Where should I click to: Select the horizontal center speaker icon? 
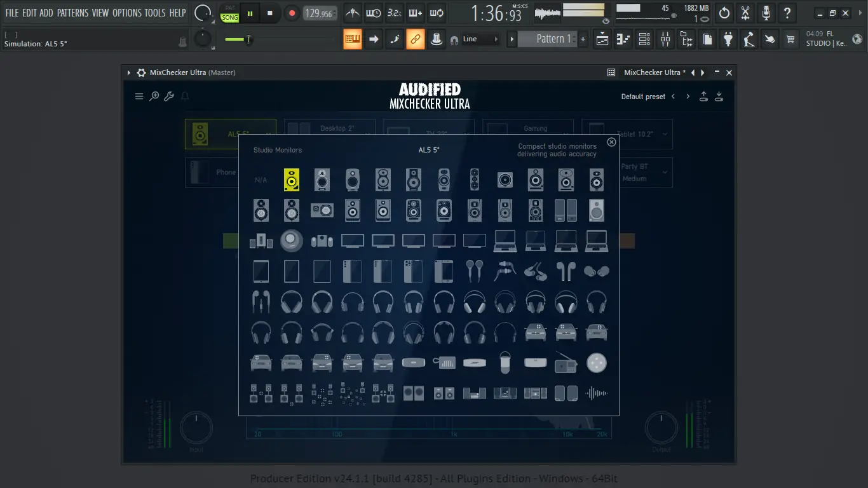tap(322, 210)
